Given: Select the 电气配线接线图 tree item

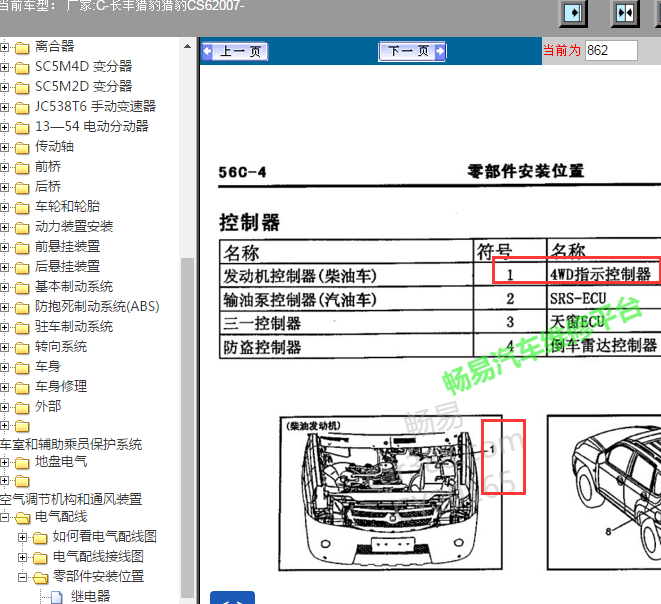Looking at the screenshot, I should (98, 556).
